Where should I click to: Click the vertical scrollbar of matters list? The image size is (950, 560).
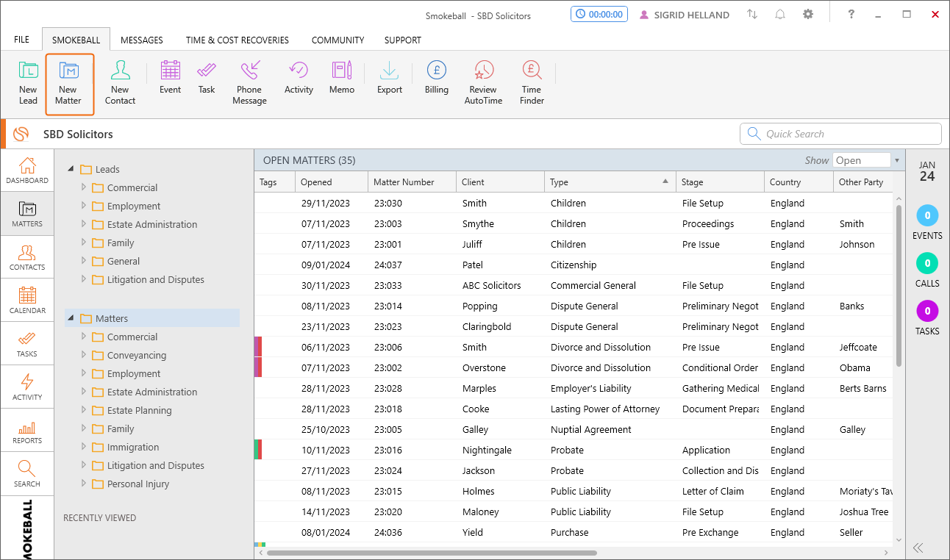(899, 286)
